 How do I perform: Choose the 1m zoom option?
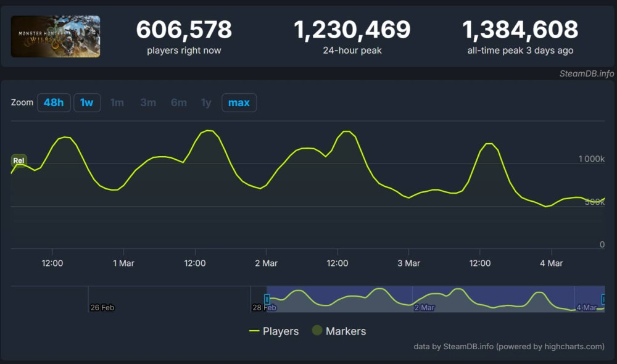pos(117,102)
